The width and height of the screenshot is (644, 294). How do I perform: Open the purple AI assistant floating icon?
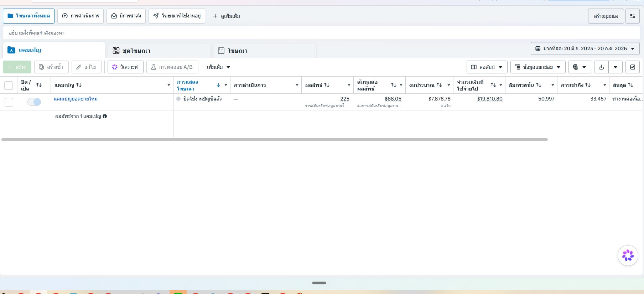(628, 255)
